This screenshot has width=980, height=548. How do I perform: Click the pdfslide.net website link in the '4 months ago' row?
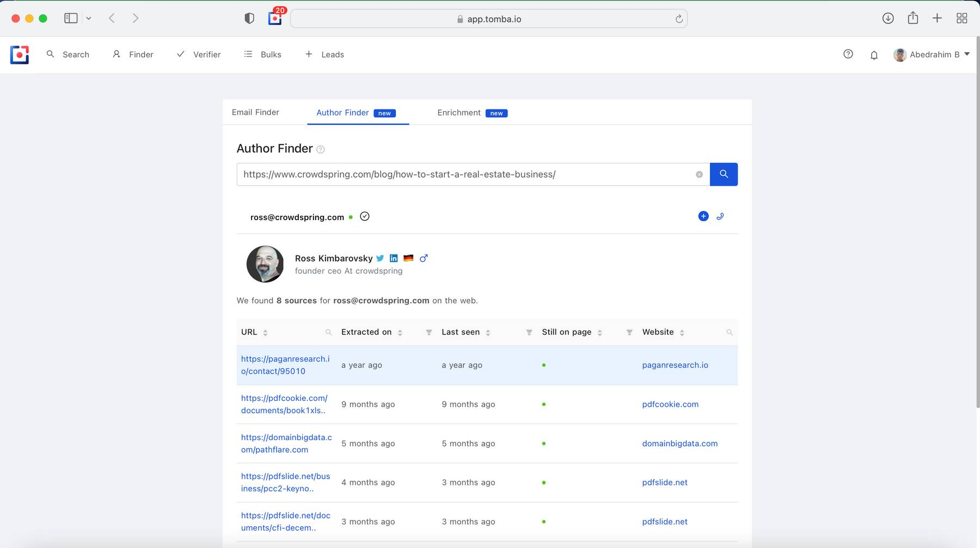click(665, 482)
